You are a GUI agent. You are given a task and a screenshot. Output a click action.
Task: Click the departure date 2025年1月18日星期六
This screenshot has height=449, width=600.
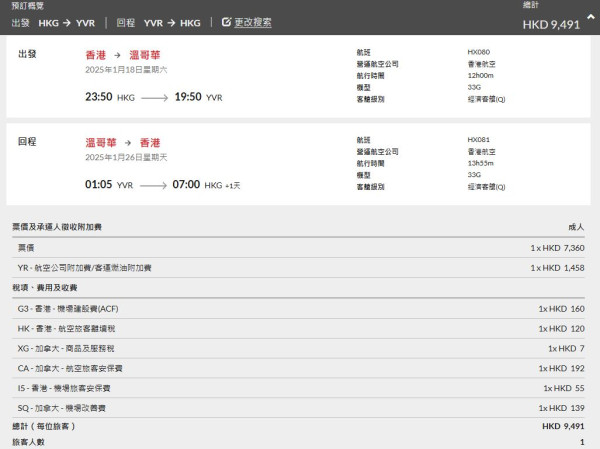pyautogui.click(x=126, y=70)
